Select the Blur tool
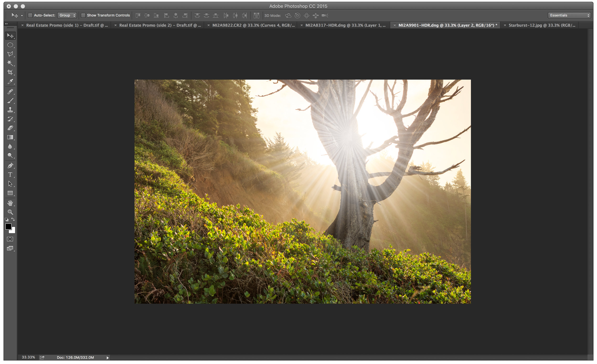 coord(10,146)
